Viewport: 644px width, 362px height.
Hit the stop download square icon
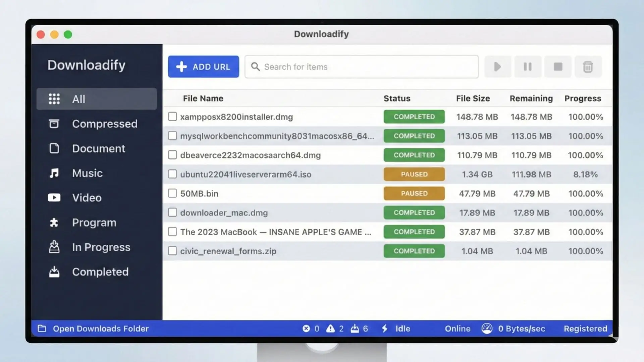[558, 67]
